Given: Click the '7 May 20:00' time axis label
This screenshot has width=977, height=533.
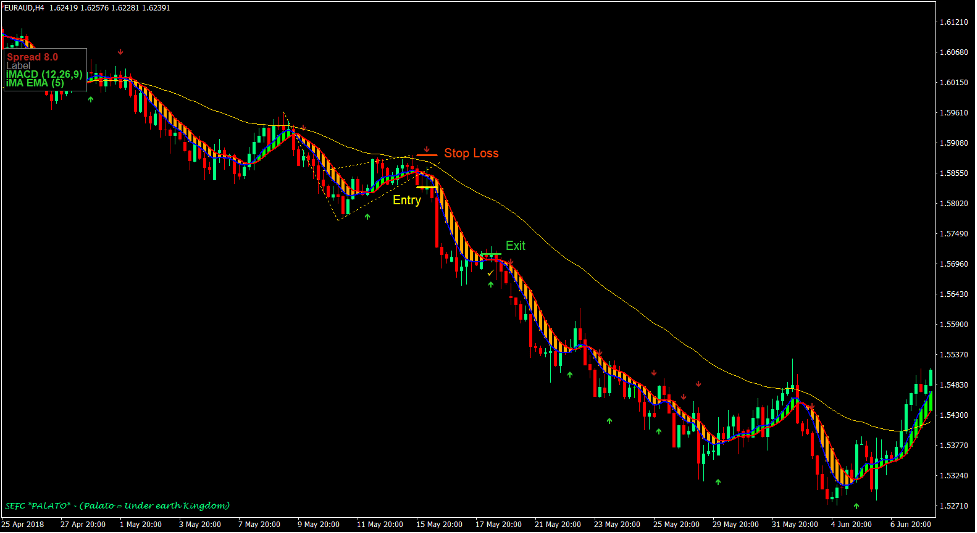Looking at the screenshot, I should tap(259, 524).
